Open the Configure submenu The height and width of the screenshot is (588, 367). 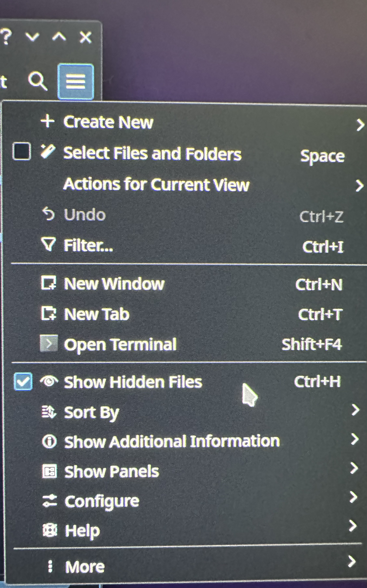[102, 501]
